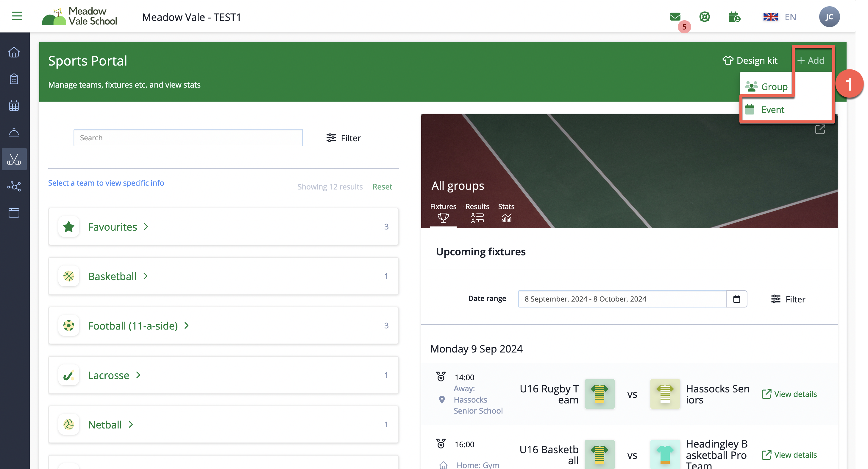Switch to the Results tab
The width and height of the screenshot is (868, 469).
[x=477, y=213]
